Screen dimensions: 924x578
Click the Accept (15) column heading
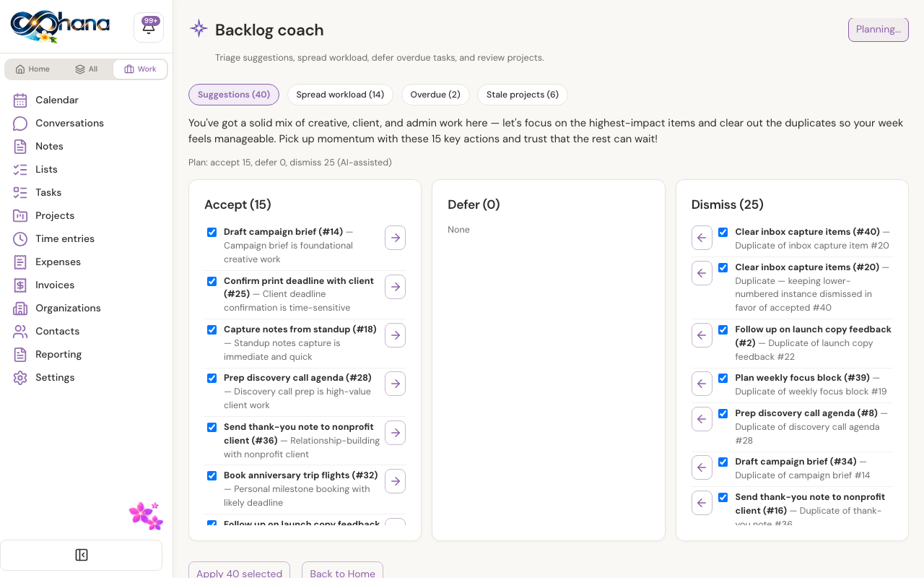[237, 204]
